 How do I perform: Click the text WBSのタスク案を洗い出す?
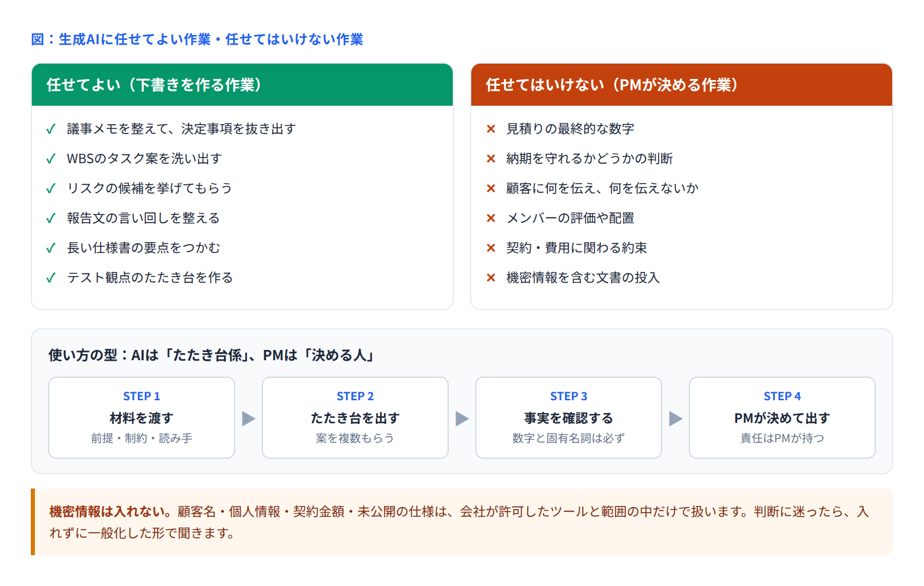point(144,159)
